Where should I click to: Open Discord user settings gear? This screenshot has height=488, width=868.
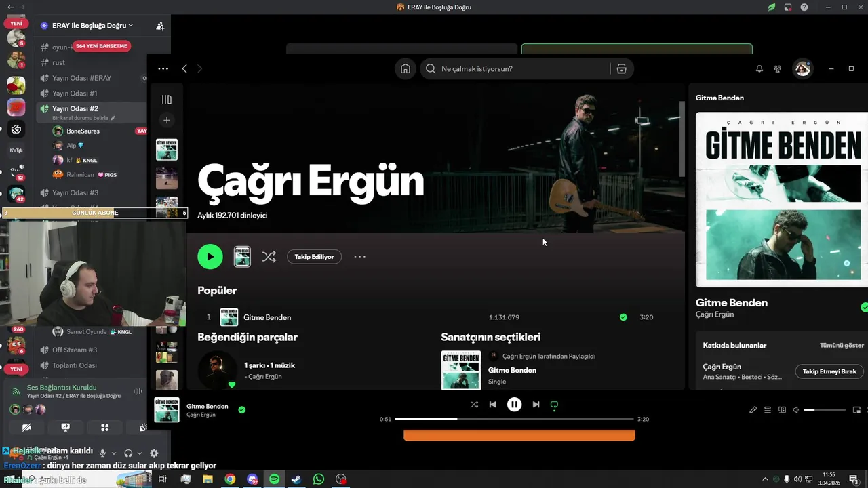click(x=154, y=453)
